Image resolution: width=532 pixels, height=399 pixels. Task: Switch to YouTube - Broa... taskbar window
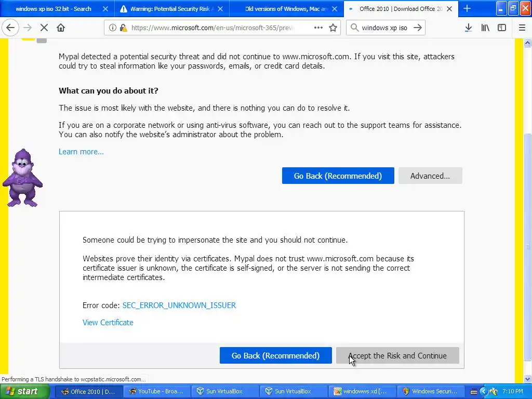click(156, 392)
